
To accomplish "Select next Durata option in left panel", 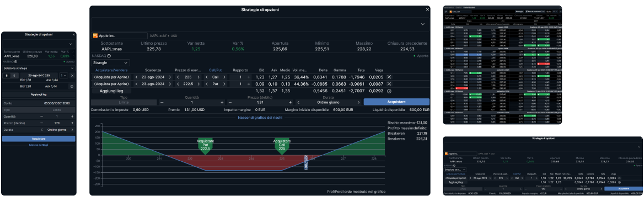I will tap(72, 129).
